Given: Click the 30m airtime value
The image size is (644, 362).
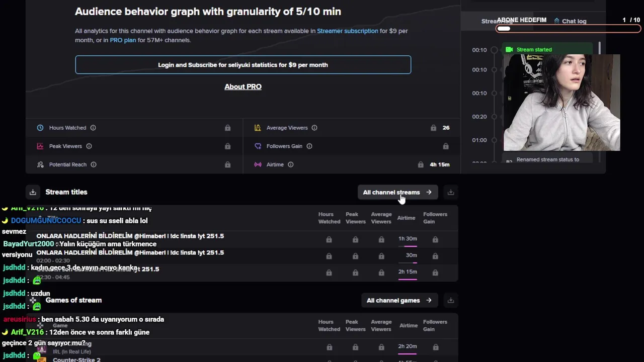Looking at the screenshot, I should [412, 255].
